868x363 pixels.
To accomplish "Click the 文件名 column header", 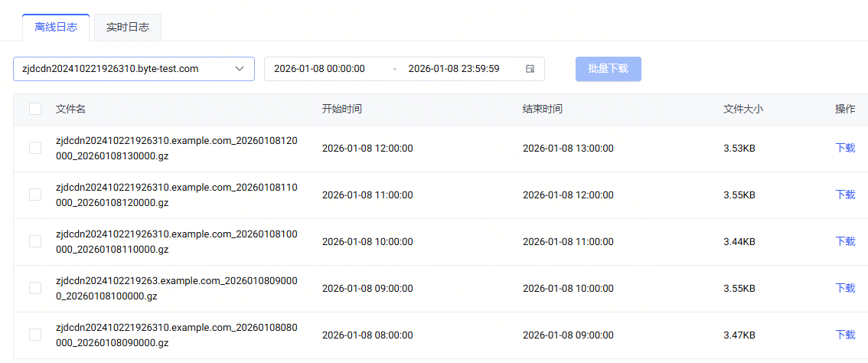I will tap(70, 110).
